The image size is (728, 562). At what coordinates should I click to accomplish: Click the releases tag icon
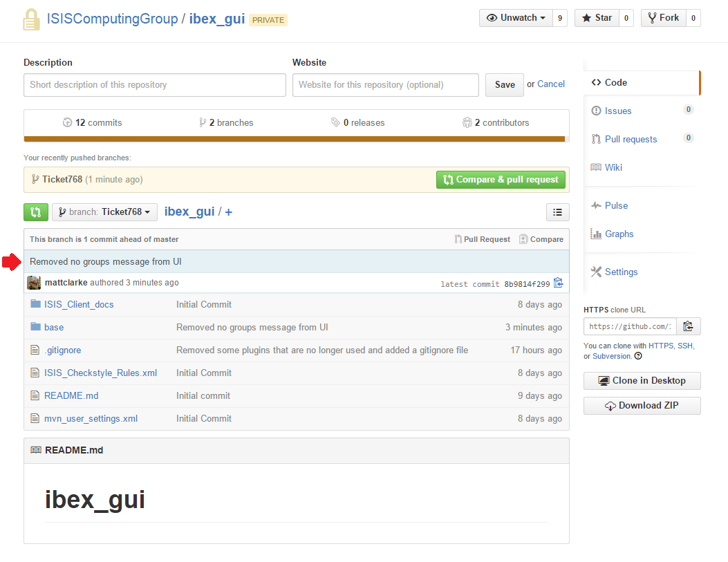coord(336,122)
